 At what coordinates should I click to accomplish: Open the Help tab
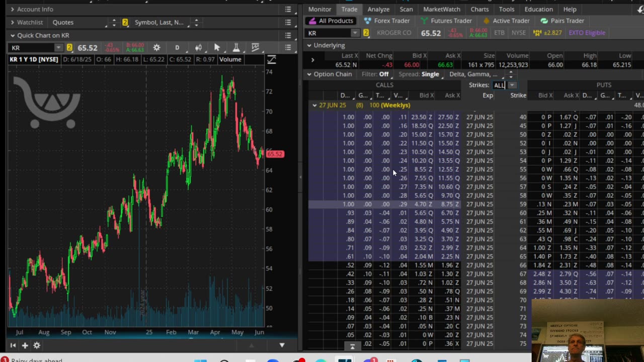[x=570, y=9]
